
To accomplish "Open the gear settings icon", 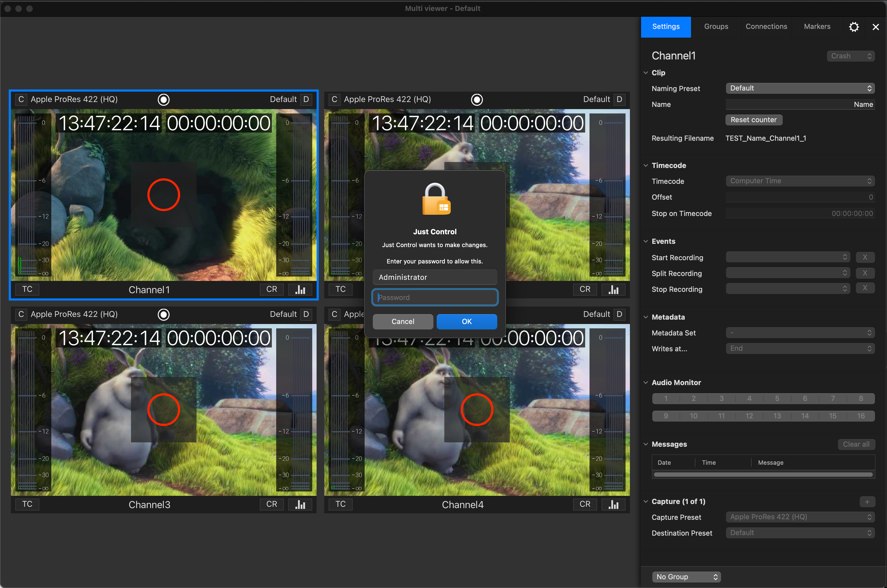I will 854,27.
